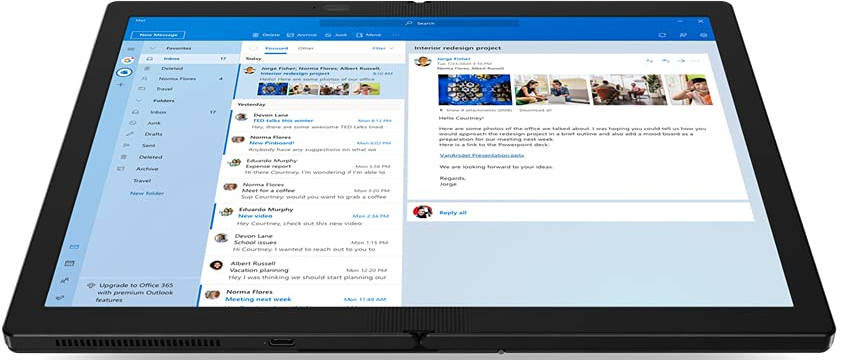Viewport: 846px width, 360px height.
Task: Click Junk in the mail toolbar
Action: (x=336, y=35)
